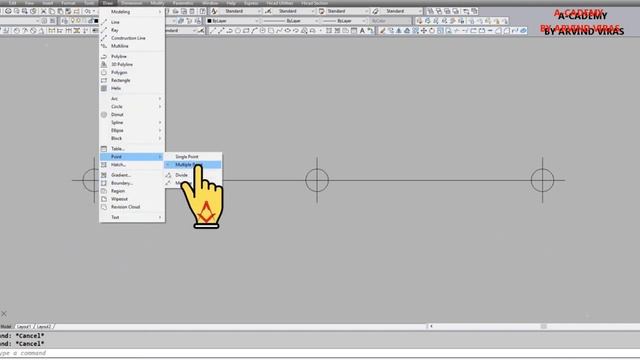Expand the Spline submenu
640x360 pixels.
(x=132, y=122)
